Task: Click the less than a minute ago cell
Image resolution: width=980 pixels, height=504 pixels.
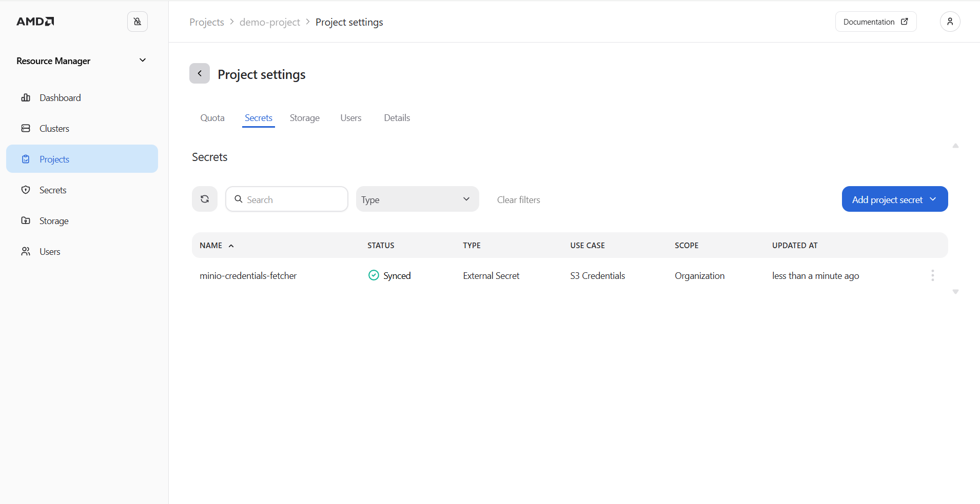Action: (816, 276)
